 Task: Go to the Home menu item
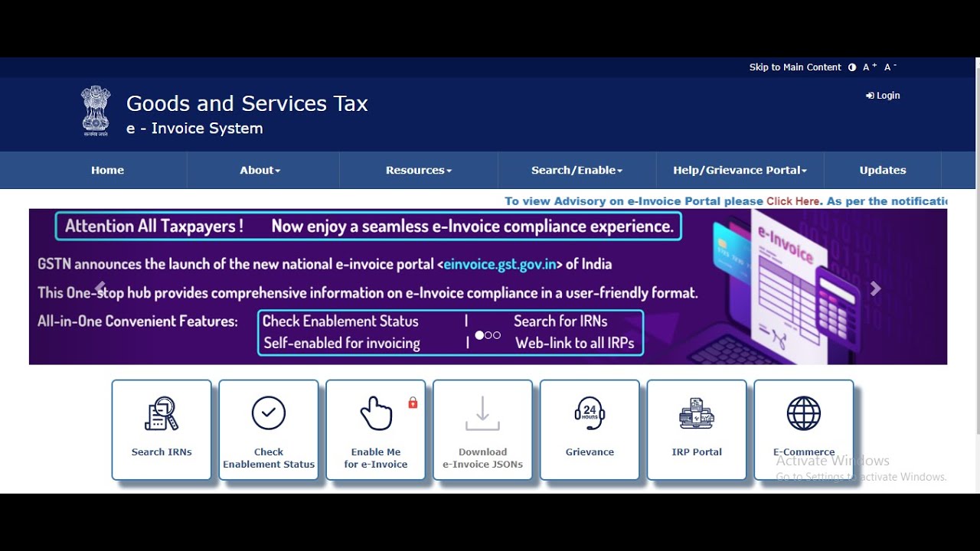pos(107,170)
